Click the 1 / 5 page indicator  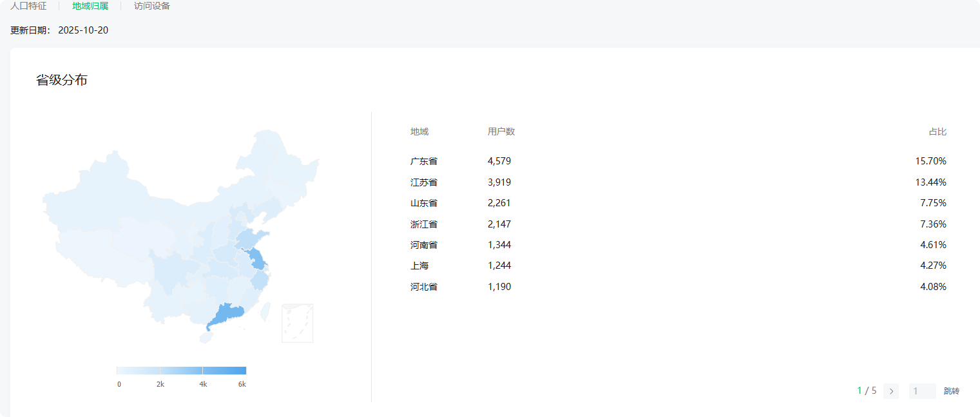click(x=867, y=391)
